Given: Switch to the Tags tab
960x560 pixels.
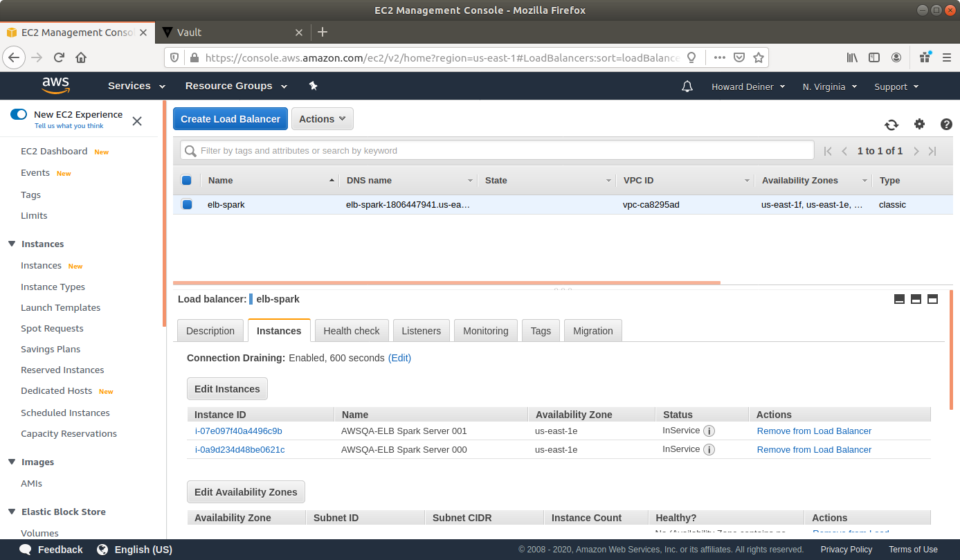Looking at the screenshot, I should [x=541, y=331].
